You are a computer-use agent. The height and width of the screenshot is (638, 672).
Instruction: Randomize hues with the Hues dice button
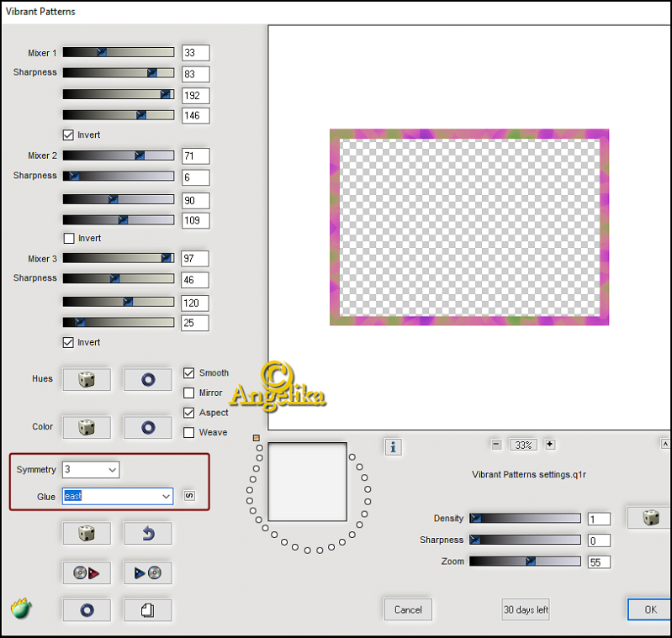[87, 379]
